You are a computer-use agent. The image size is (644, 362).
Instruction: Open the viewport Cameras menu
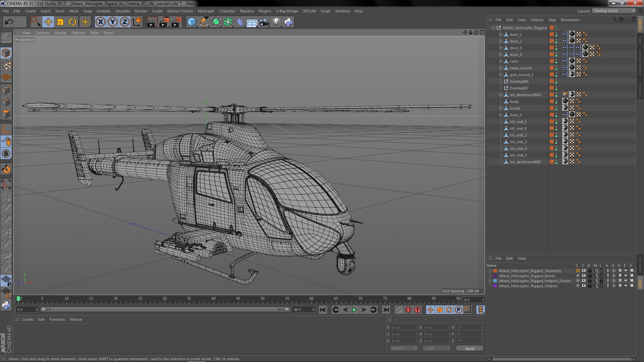click(42, 33)
